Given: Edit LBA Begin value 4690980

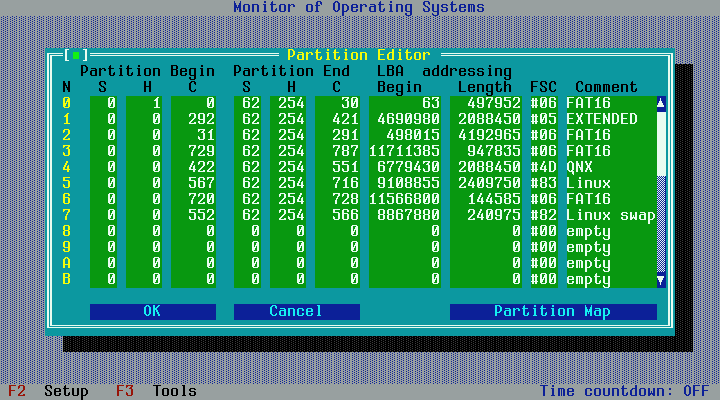Looking at the screenshot, I should coord(408,119).
